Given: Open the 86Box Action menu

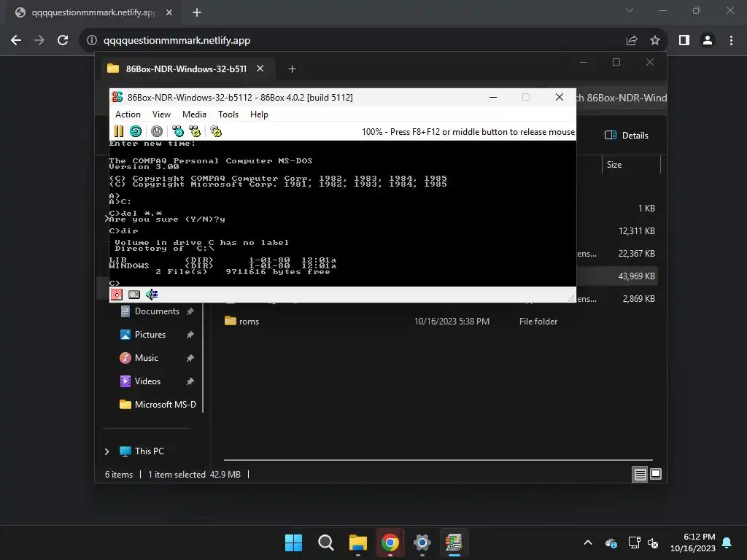Looking at the screenshot, I should pos(128,114).
